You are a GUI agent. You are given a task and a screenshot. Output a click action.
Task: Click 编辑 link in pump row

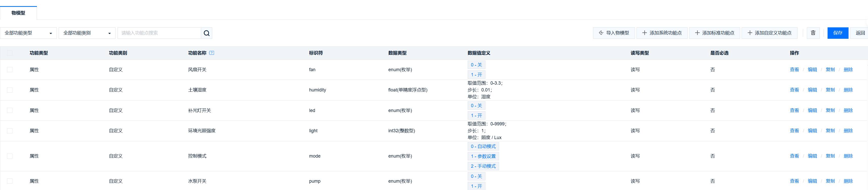[812, 181]
